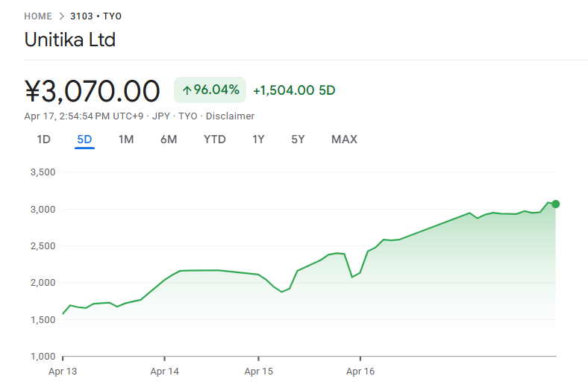The image size is (588, 382).
Task: Select the YTD range tab
Action: [x=215, y=139]
